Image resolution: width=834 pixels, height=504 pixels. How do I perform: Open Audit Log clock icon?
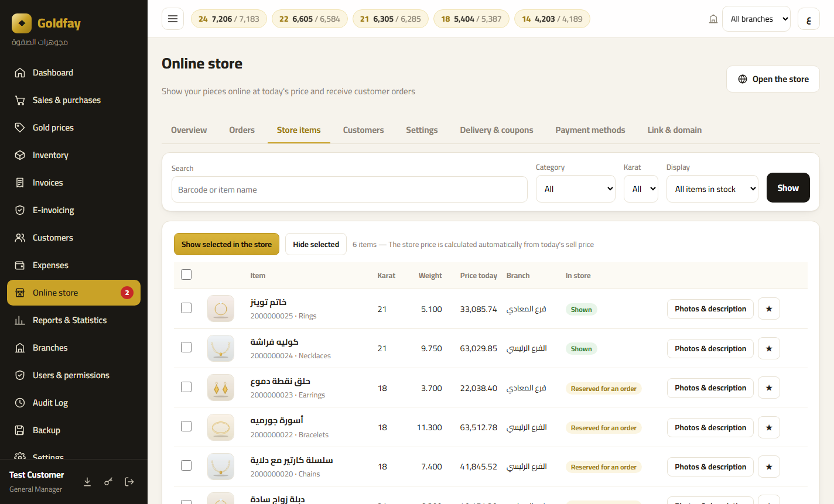coord(20,403)
